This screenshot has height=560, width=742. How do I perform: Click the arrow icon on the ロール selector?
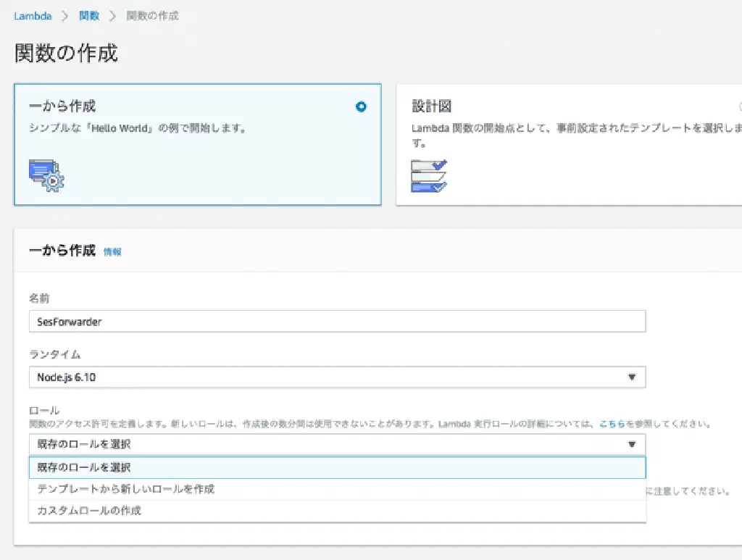click(631, 444)
